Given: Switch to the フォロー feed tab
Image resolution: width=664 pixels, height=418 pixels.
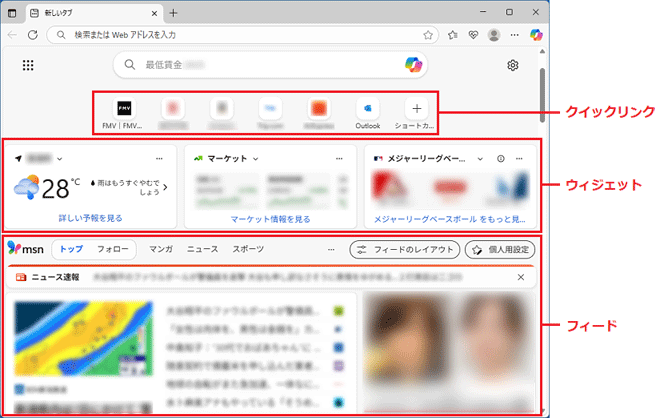Looking at the screenshot, I should coord(112,249).
